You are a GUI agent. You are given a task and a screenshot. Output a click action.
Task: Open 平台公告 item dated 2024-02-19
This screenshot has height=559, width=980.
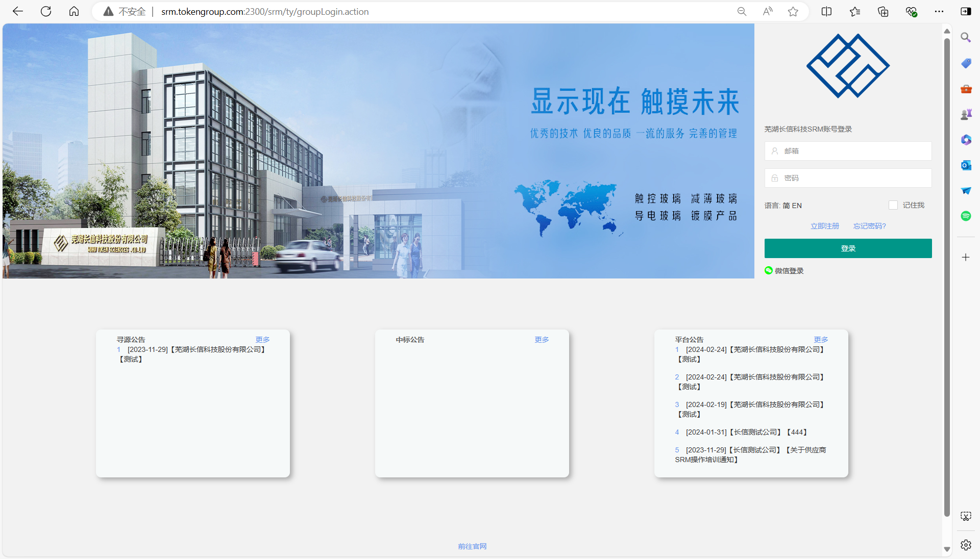pyautogui.click(x=750, y=410)
